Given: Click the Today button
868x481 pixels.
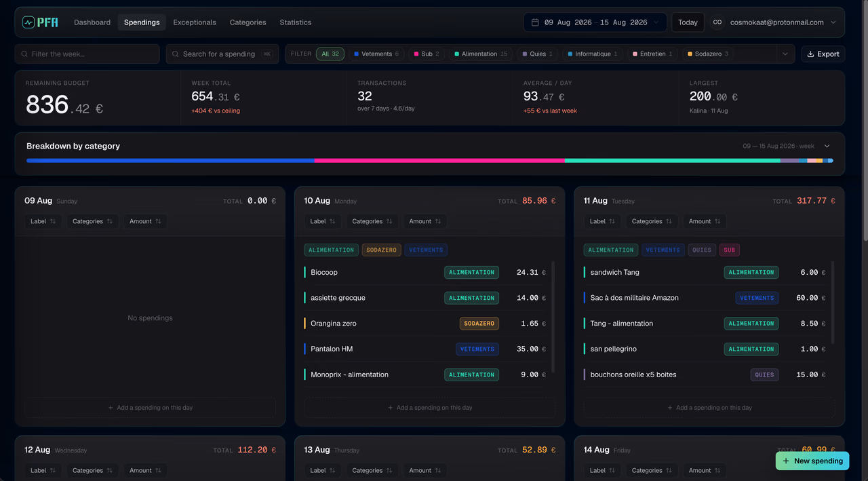Looking at the screenshot, I should tap(688, 22).
